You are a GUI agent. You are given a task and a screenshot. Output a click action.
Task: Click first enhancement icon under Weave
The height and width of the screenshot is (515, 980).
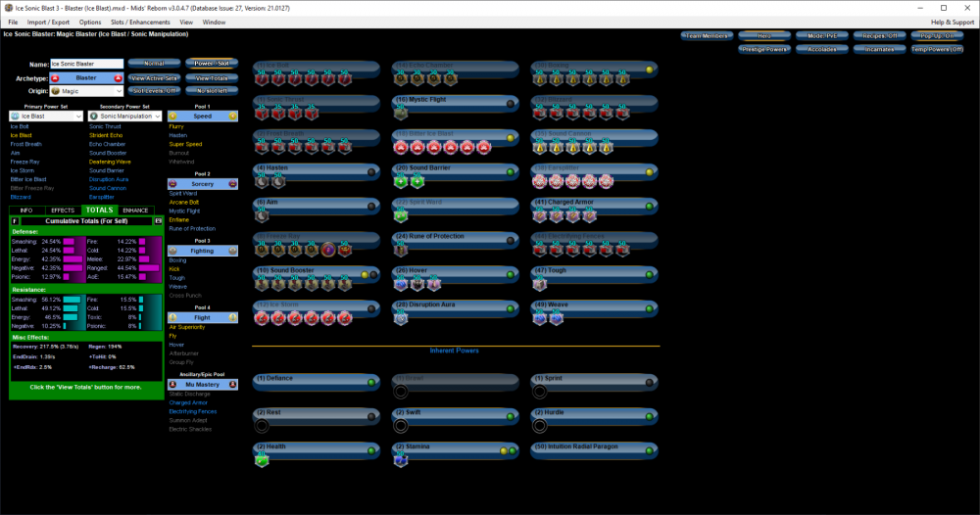point(540,318)
